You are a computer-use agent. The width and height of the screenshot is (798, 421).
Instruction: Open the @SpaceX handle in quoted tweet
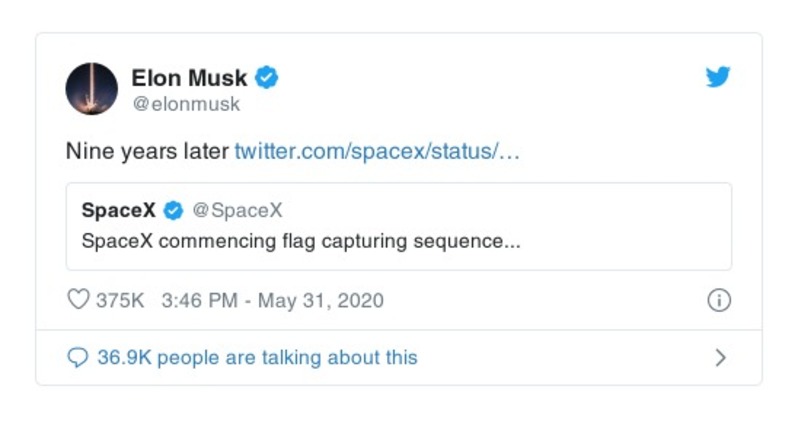pos(237,211)
